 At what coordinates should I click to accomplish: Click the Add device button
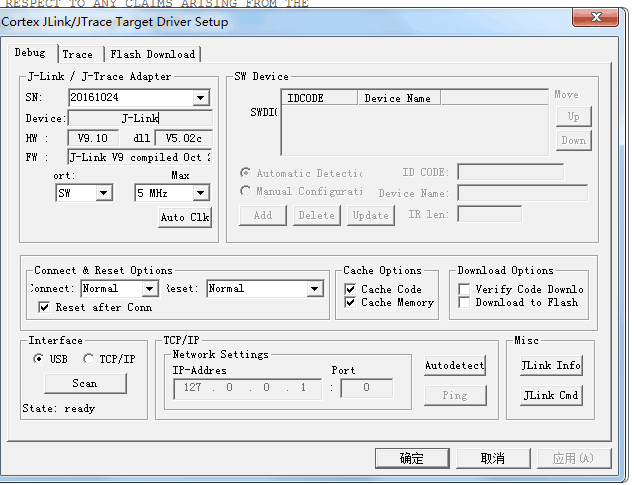tap(263, 216)
